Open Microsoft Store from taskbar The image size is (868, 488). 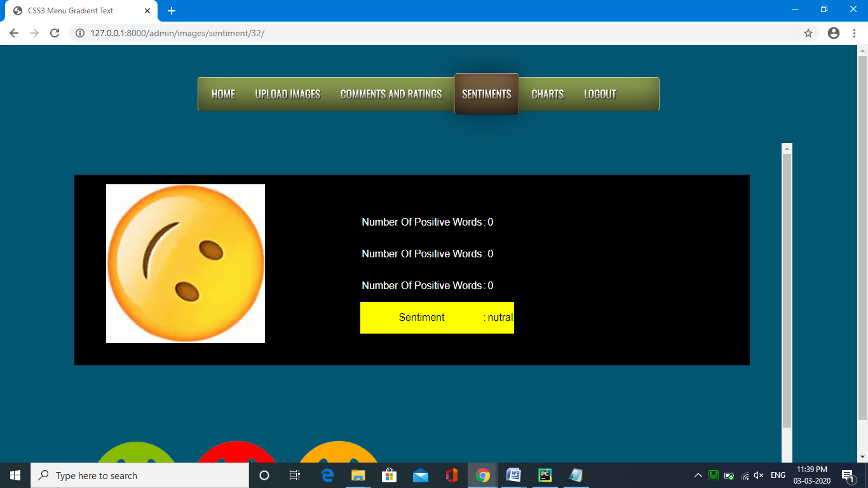tap(389, 475)
